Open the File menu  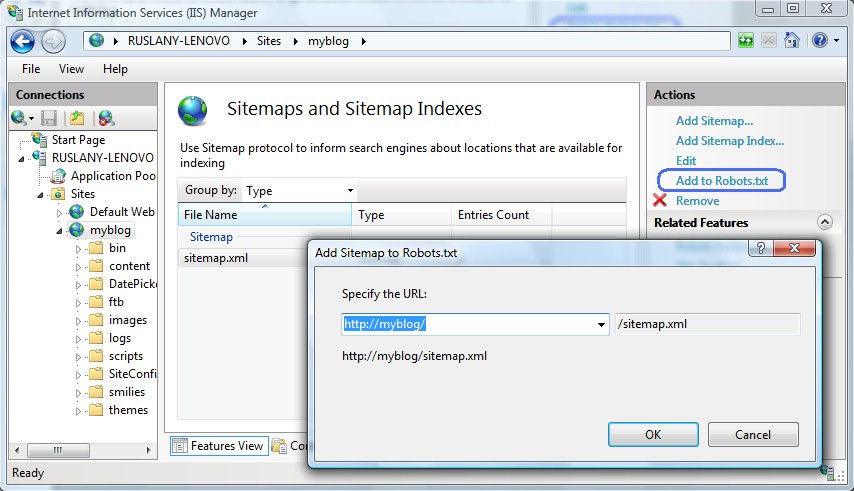point(31,69)
